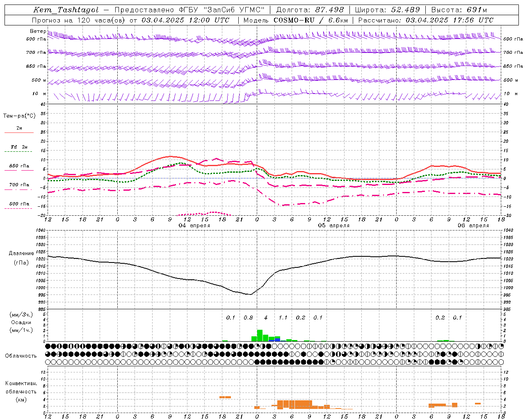Image resolution: width=525 pixels, height=420 pixels.
Task: Click the (км) unit under convective cloudiness
Action: (x=21, y=399)
